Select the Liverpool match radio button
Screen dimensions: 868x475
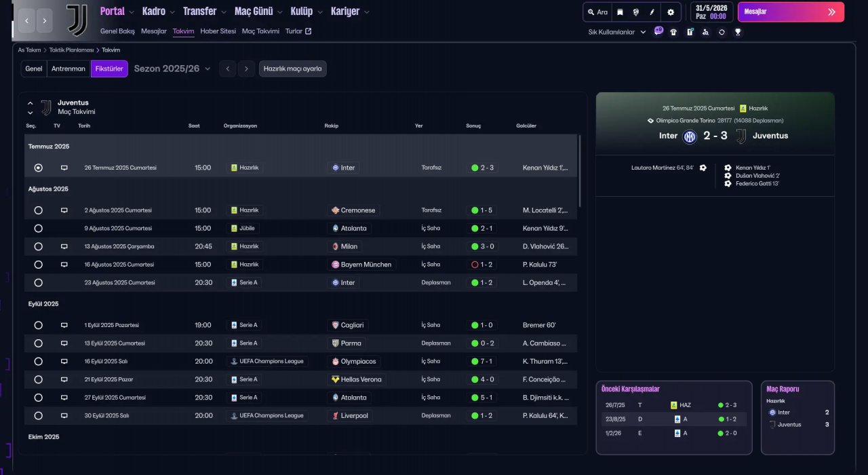click(38, 415)
